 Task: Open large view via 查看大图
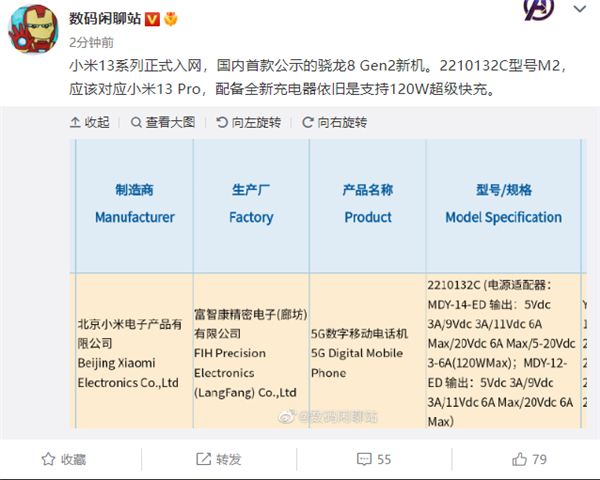[163, 122]
